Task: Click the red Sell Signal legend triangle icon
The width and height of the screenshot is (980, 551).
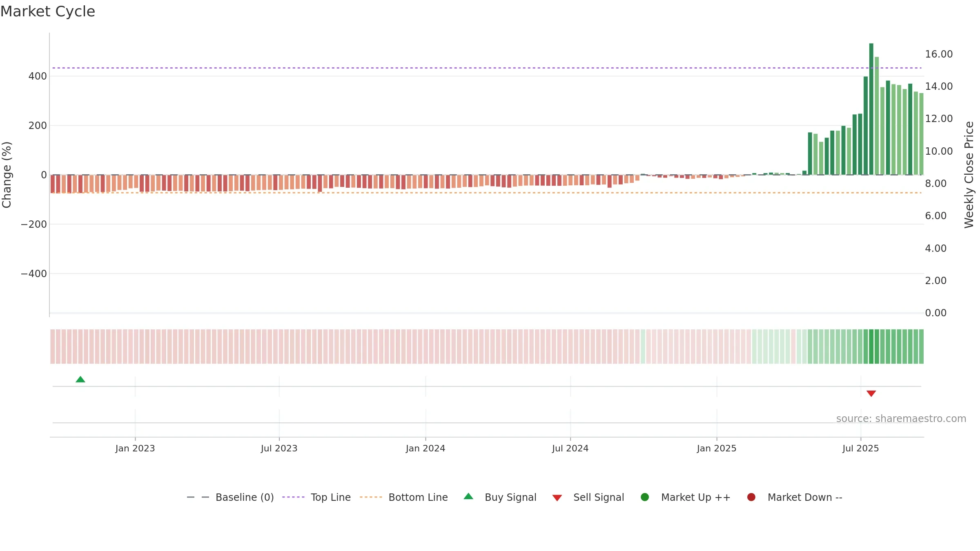Action: (557, 498)
